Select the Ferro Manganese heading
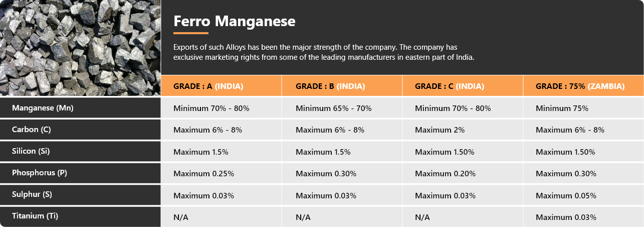Viewport: 644px width, 227px height. (x=234, y=22)
